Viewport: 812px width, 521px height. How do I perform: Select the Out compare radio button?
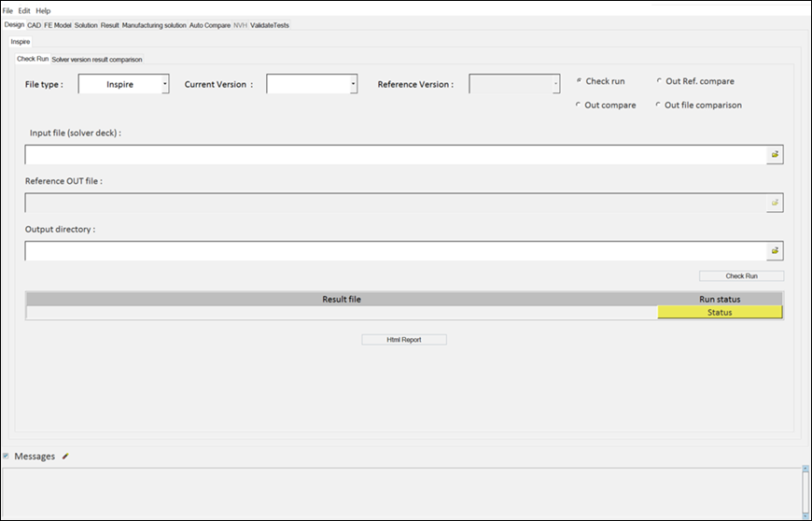[578, 105]
